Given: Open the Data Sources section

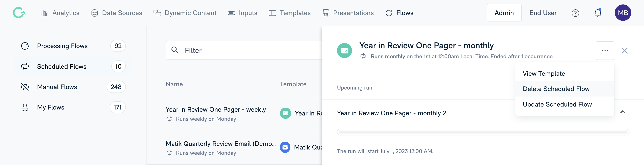Looking at the screenshot, I should [x=116, y=13].
